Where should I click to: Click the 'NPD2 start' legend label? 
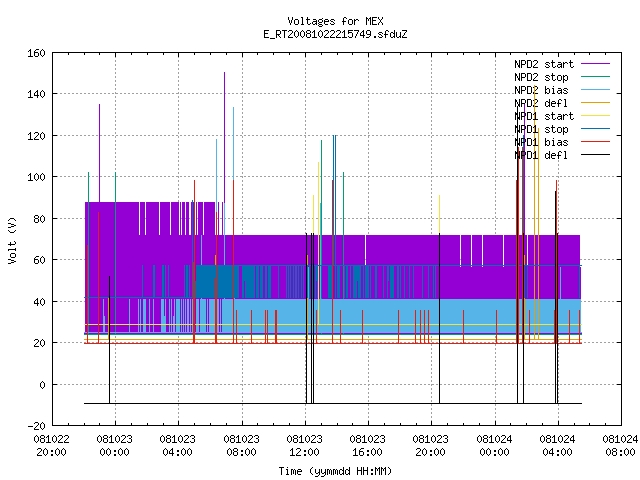coord(544,64)
